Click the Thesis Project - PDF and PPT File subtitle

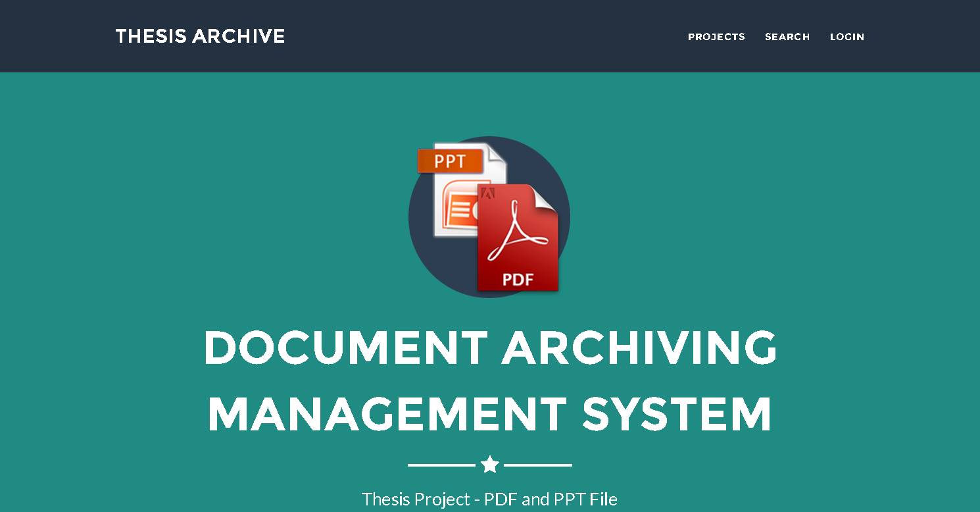click(490, 499)
